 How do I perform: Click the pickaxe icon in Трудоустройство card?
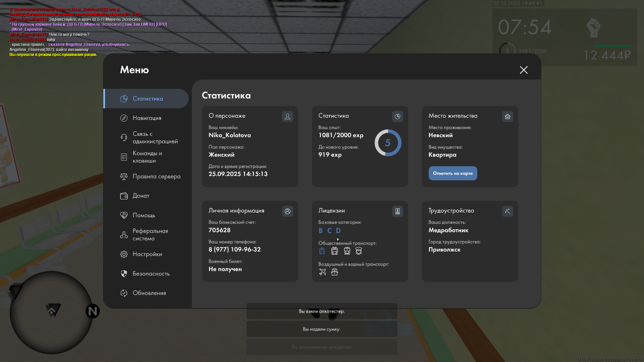[507, 211]
